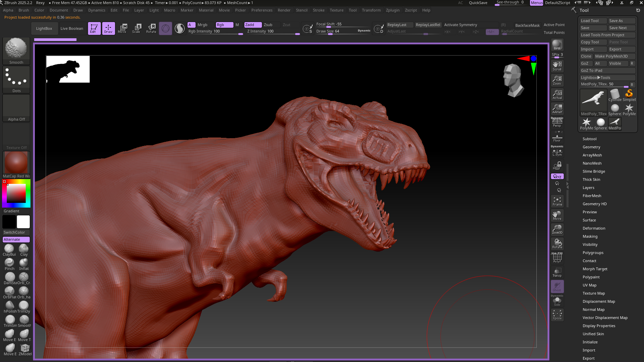Select the ZModeler brush

(x=24, y=349)
